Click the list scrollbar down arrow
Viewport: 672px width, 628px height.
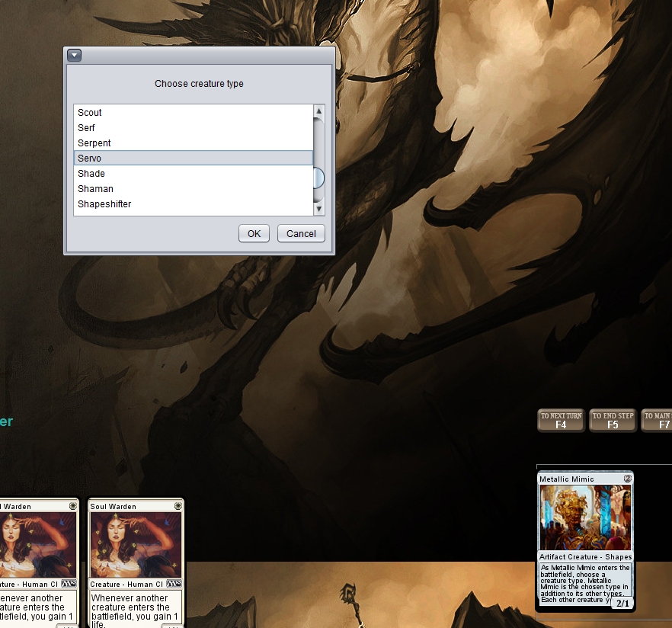tap(318, 209)
